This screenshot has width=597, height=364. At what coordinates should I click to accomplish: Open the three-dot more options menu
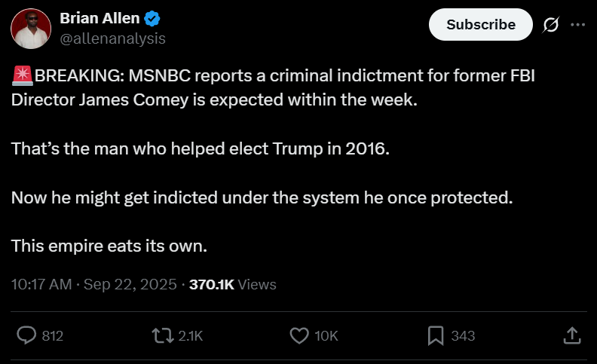(x=578, y=25)
